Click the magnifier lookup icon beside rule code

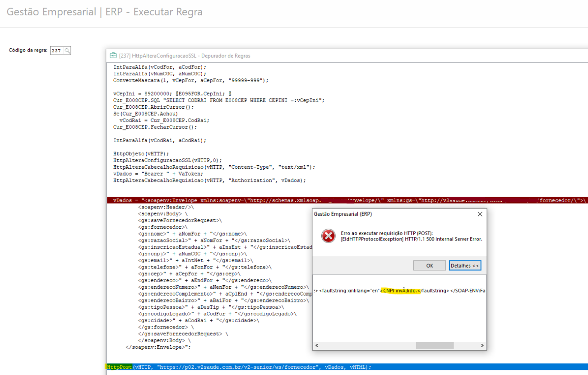[67, 51]
